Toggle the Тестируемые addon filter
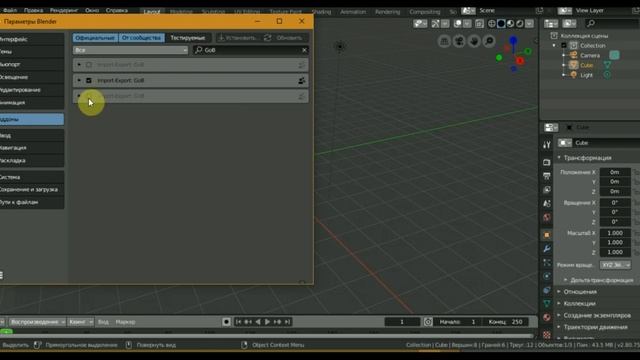Image resolution: width=640 pixels, height=360 pixels. point(188,38)
